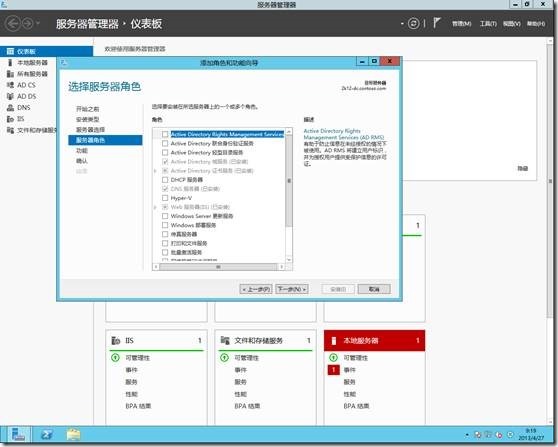This screenshot has height=447, width=558.
Task: Go to 服务器选择 wizard step
Action: tap(90, 130)
